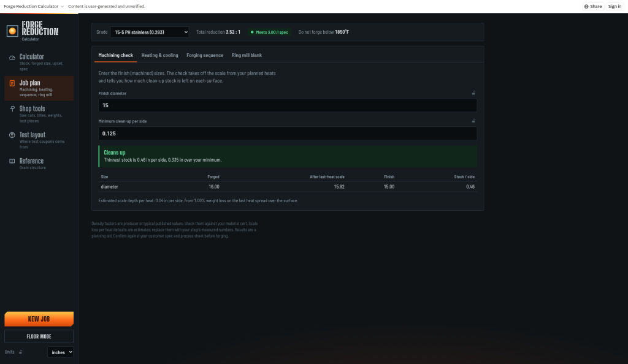Image resolution: width=628 pixels, height=364 pixels.
Task: Focus the Minimum clean-up per side input
Action: [288, 133]
